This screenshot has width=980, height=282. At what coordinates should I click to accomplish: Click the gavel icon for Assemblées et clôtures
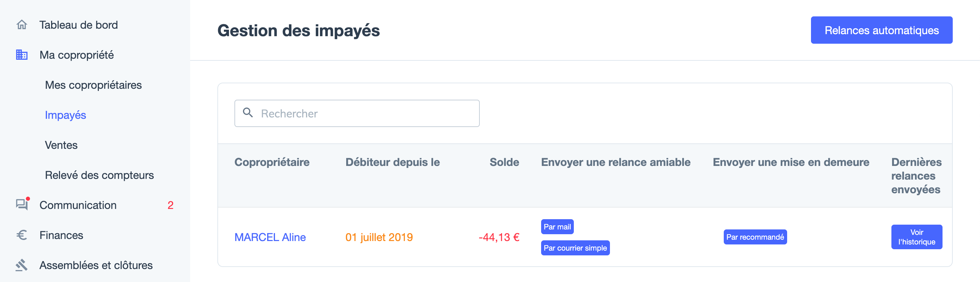[22, 265]
